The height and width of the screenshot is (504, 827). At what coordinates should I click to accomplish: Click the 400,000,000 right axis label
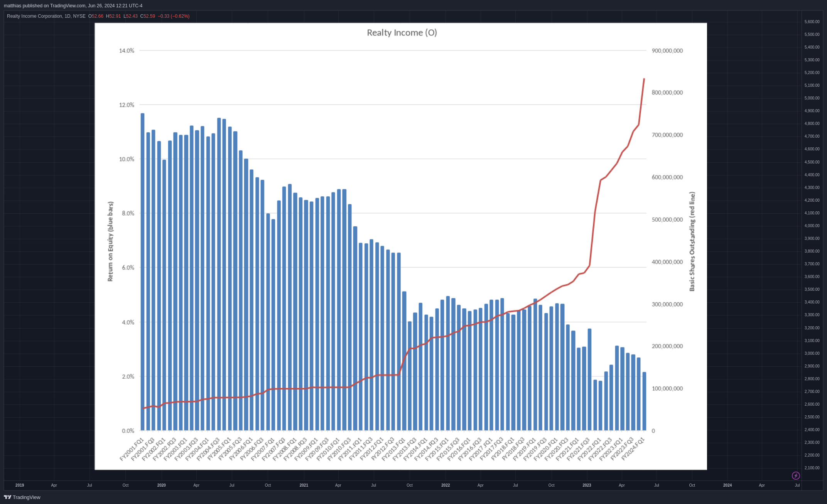coord(667,262)
